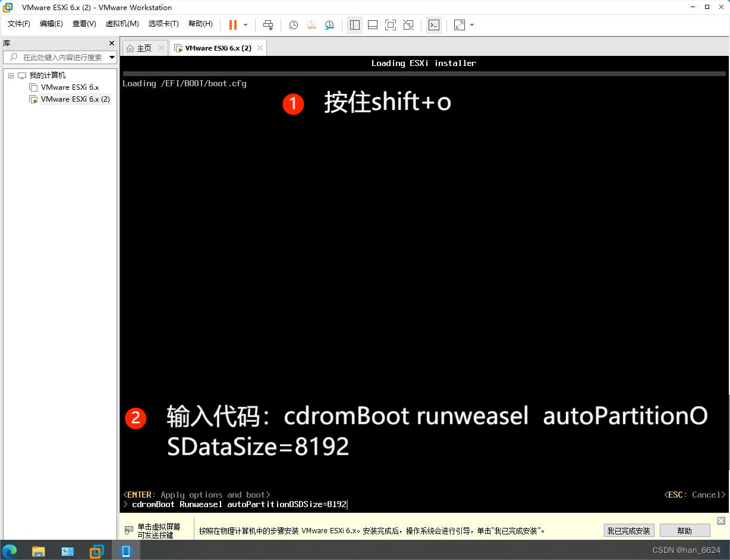Viewport: 730px width, 560px height.
Task: Click the stretch guest display icon
Action: pyautogui.click(x=459, y=25)
